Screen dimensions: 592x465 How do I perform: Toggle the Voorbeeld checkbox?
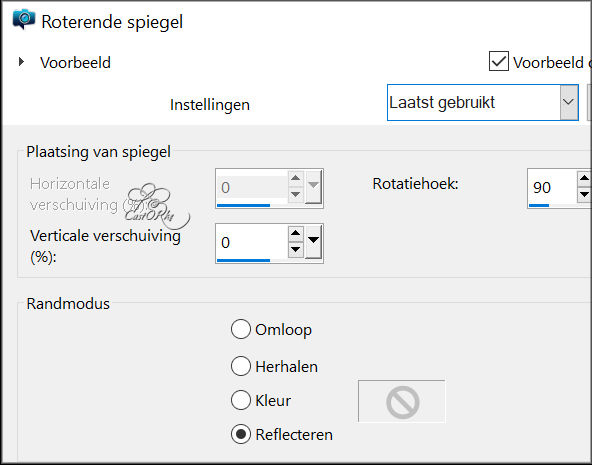point(498,61)
